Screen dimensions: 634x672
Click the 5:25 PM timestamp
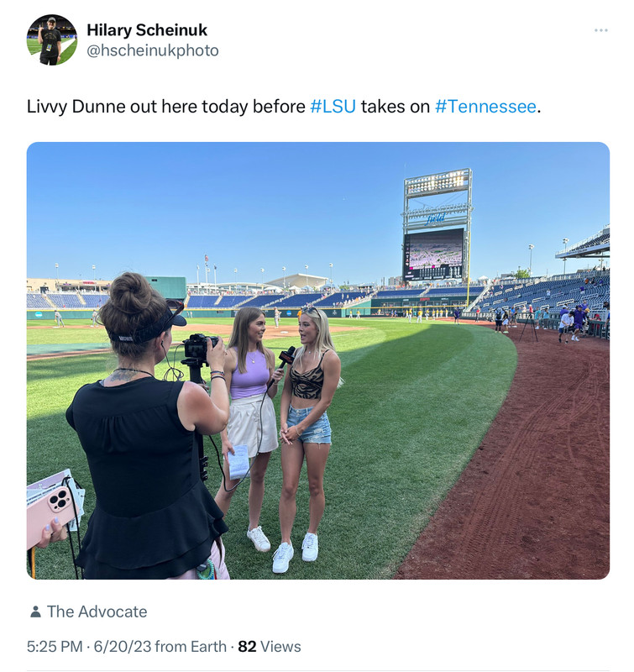coord(55,647)
